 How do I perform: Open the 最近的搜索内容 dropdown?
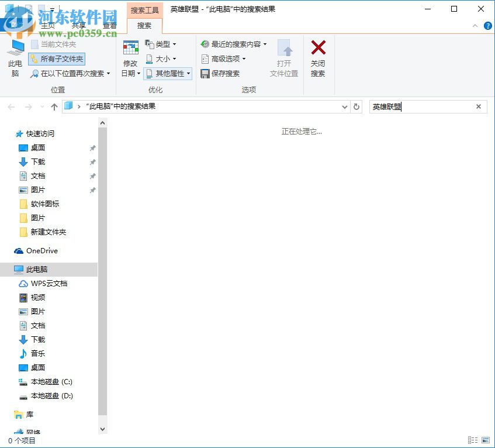[x=232, y=44]
